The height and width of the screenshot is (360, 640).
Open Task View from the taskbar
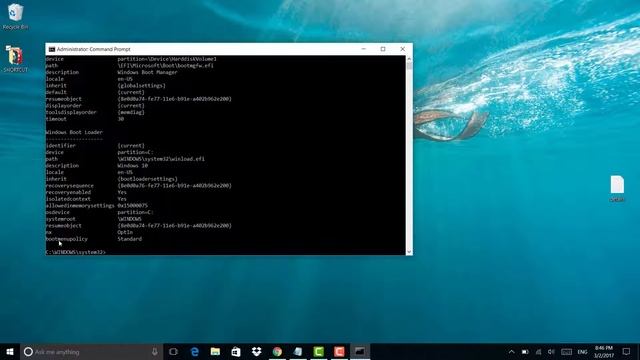pos(173,351)
